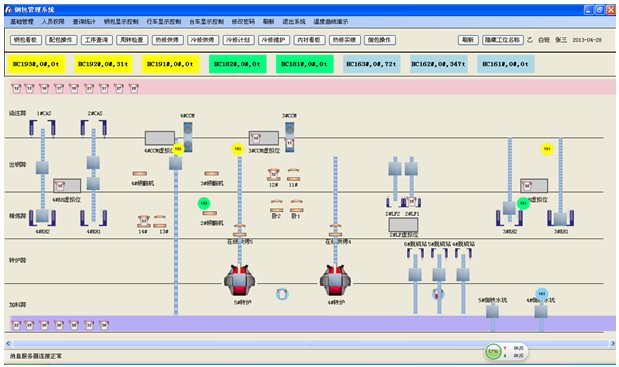This screenshot has width=619, height=367.
Task: Open the 基础管理 menu
Action: [22, 21]
